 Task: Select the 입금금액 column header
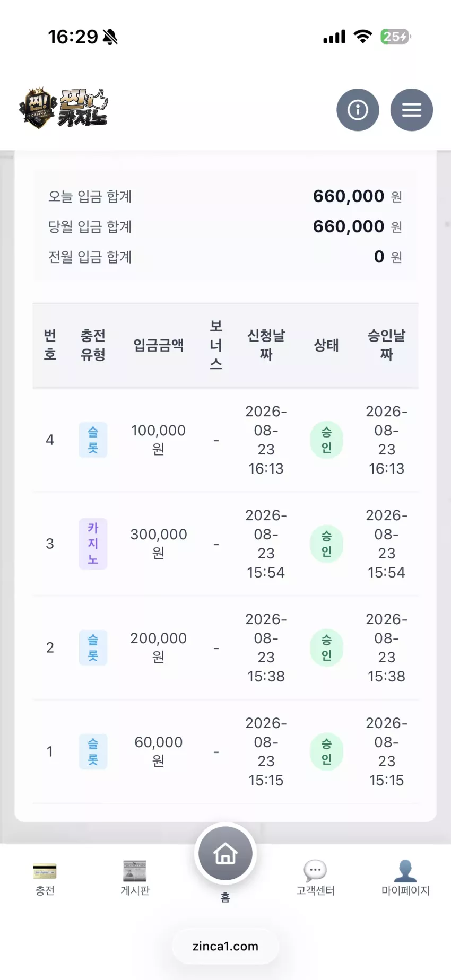pyautogui.click(x=158, y=345)
